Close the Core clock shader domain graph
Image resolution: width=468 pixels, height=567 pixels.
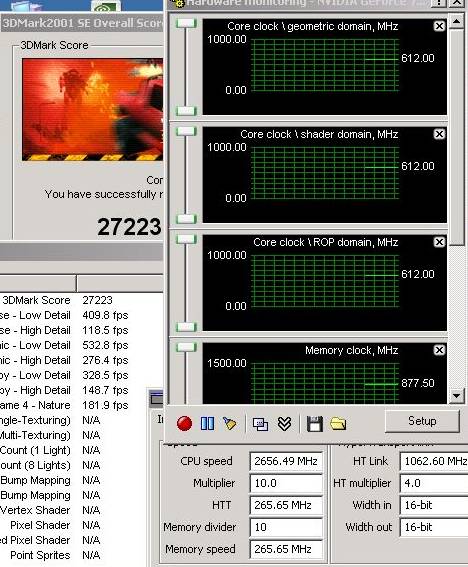coord(439,134)
